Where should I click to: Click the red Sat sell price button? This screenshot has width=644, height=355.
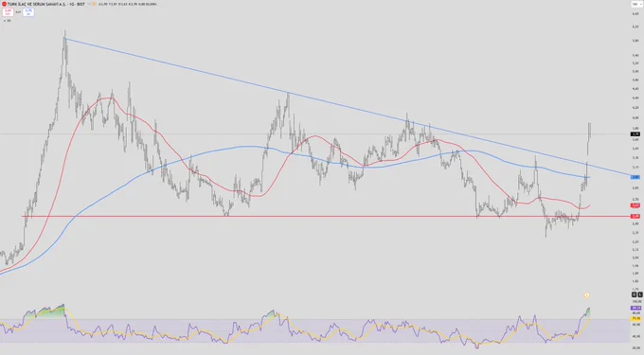pos(8,12)
